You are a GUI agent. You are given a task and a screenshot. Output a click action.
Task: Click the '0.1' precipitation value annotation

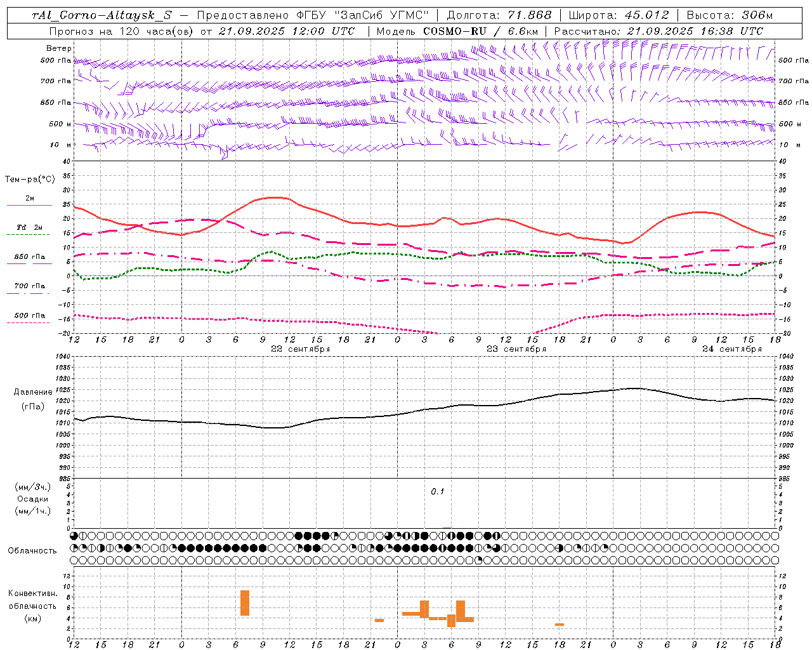point(438,492)
